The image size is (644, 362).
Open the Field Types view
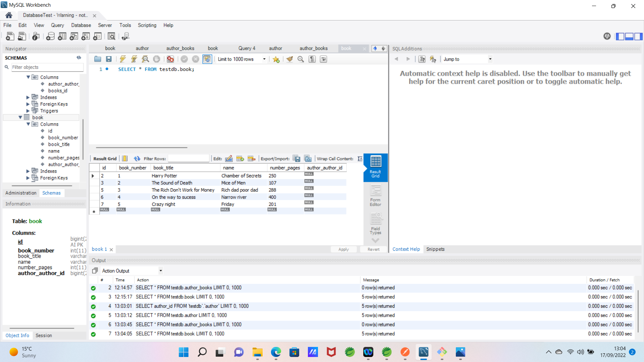pyautogui.click(x=375, y=224)
